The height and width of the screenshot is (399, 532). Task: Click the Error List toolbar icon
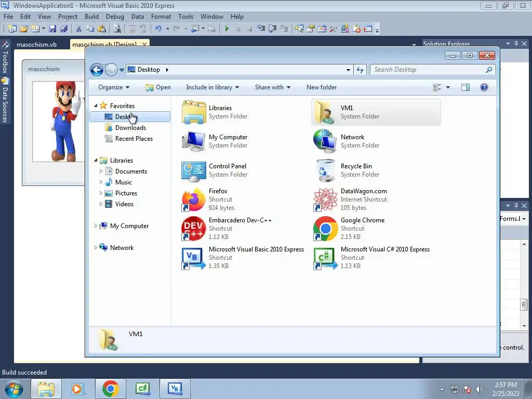(356, 29)
